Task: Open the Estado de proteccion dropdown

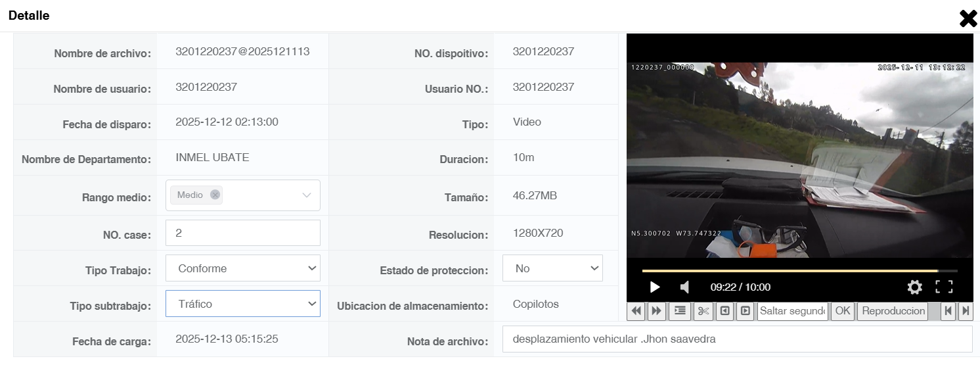Action: [552, 268]
